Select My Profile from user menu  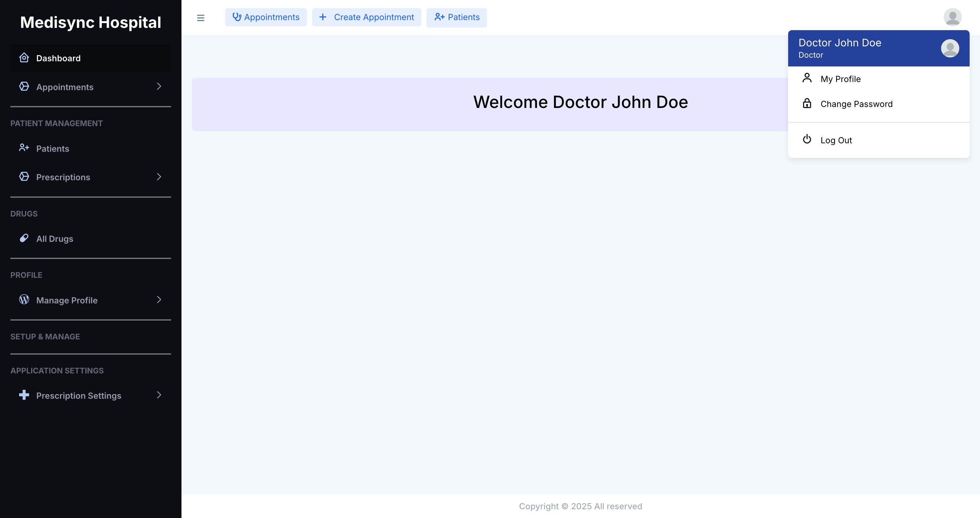coord(840,79)
